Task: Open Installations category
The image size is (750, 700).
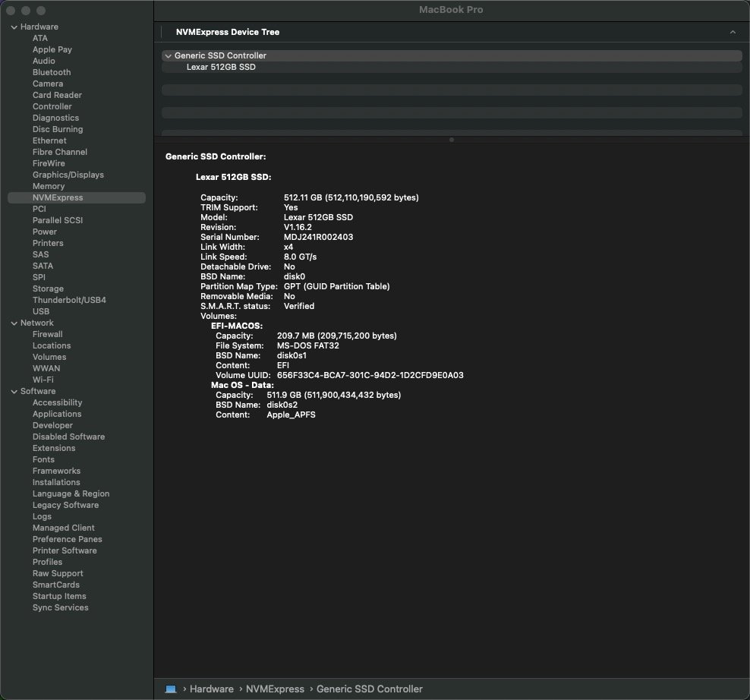Action: 56,482
